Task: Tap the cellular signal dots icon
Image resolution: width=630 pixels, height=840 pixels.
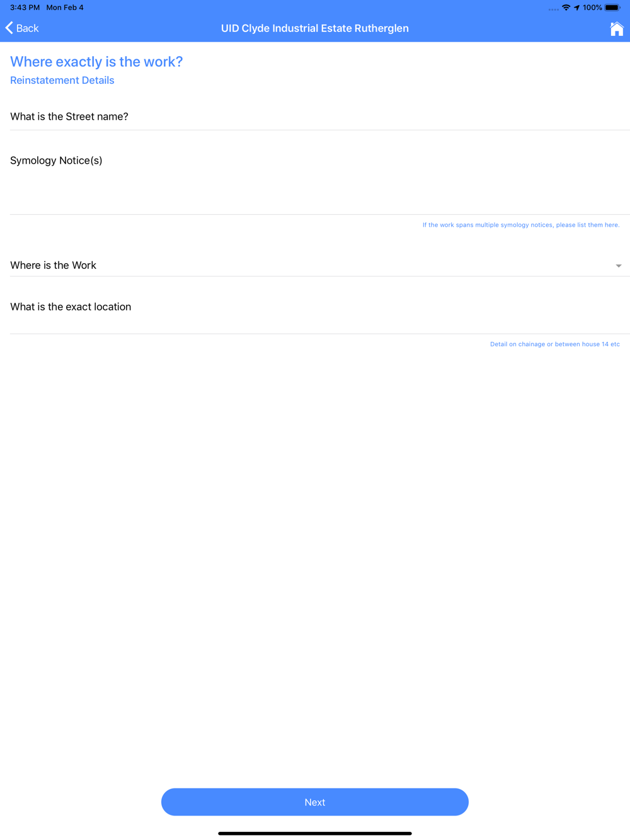Action: pyautogui.click(x=553, y=9)
